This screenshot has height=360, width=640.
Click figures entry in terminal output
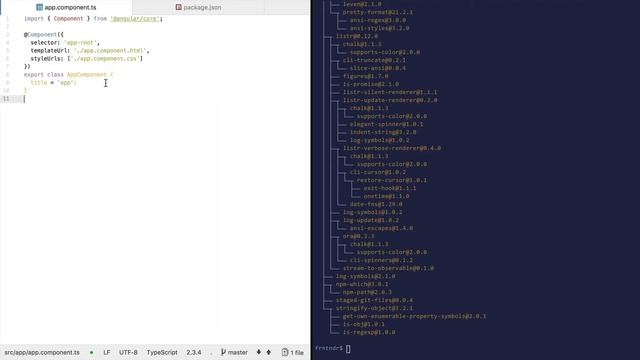click(365, 76)
